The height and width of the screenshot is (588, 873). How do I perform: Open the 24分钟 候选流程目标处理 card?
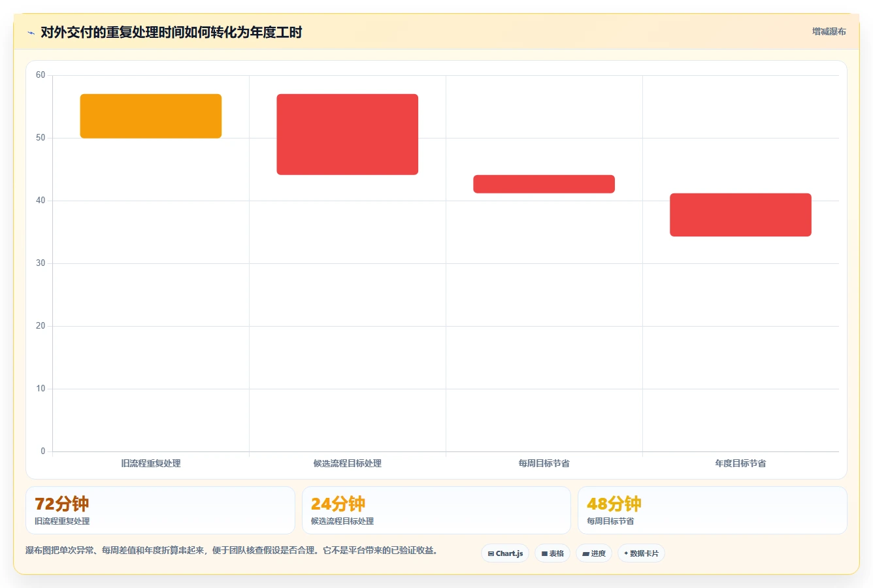[x=436, y=510]
